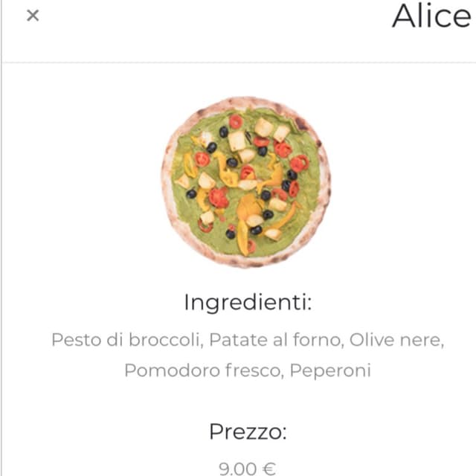
Task: Click the Prezzo heading
Action: 248,431
